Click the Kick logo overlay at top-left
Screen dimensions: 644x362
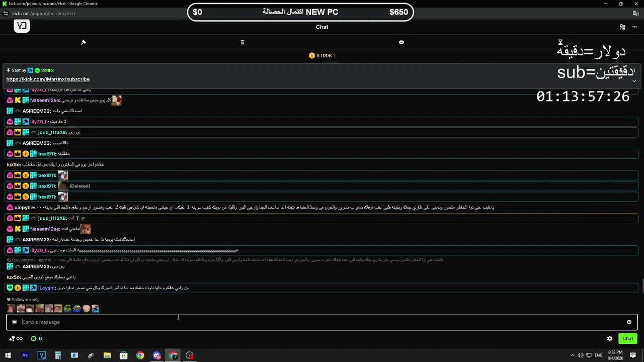[22, 26]
